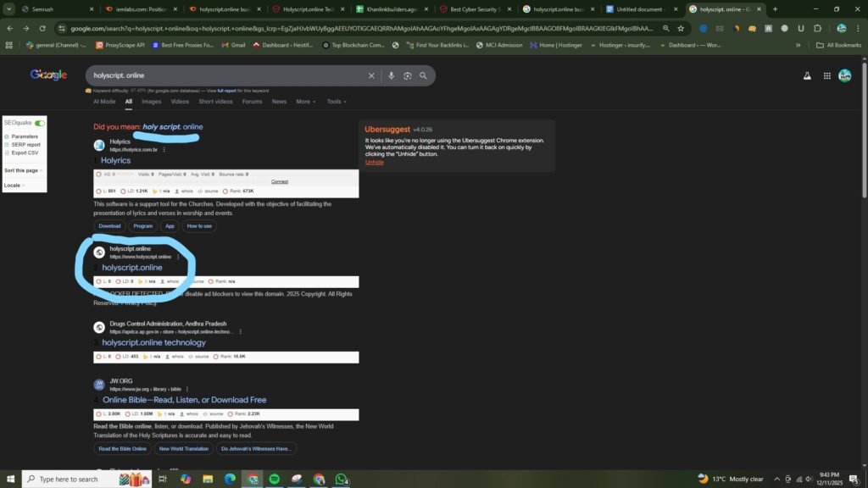Screen dimensions: 868x488
Task: Switch to the Untitled document browser tab
Action: (x=640, y=9)
